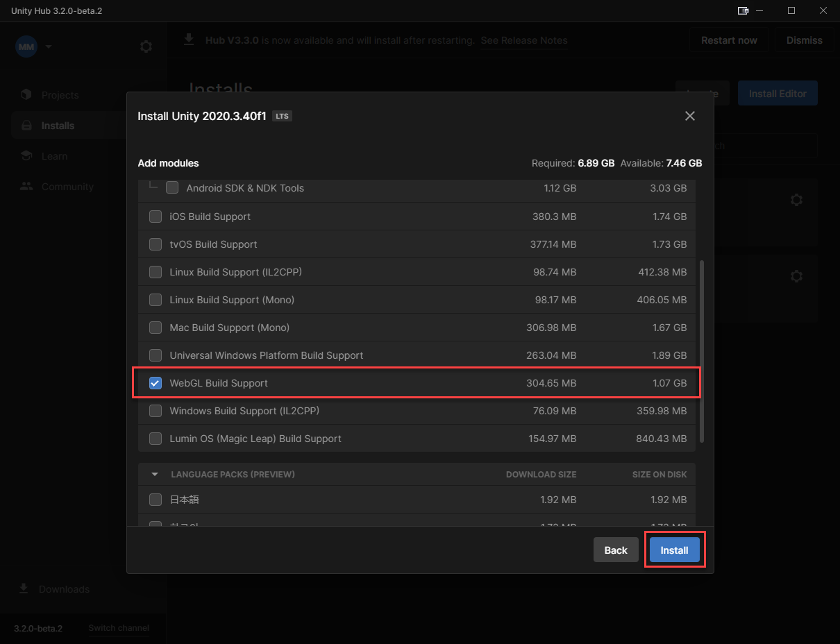
Task: Open the Installs tab in sidebar
Action: point(58,126)
